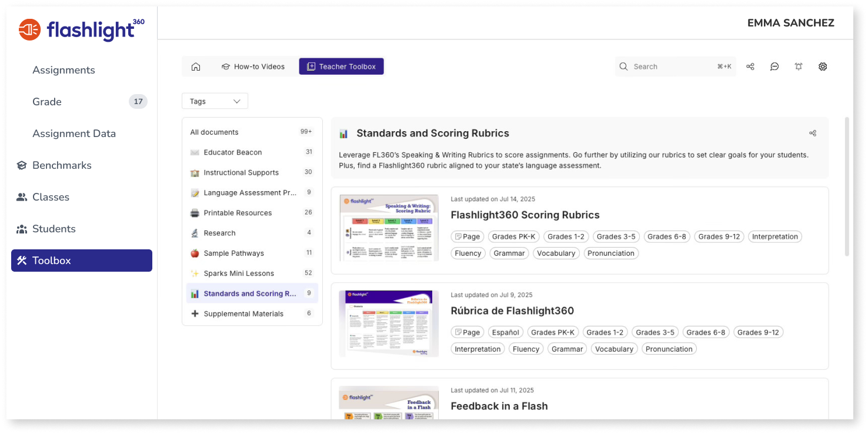Screen dimensions: 868x434
Task: Click the Printable Resources printer icon
Action: [195, 213]
